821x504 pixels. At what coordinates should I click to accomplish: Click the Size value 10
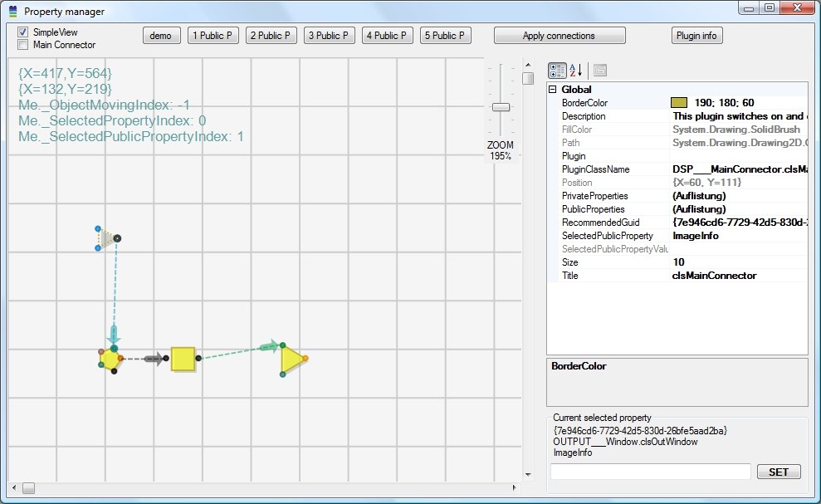[678, 262]
